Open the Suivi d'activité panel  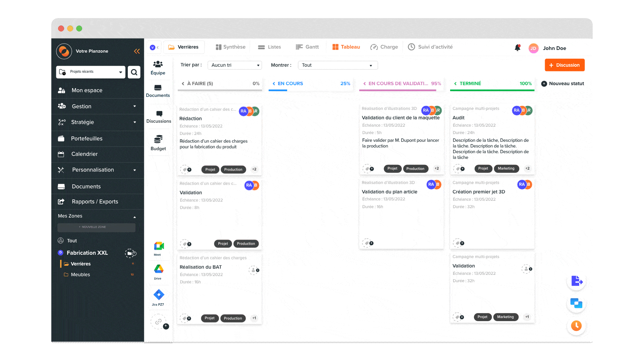click(x=431, y=46)
